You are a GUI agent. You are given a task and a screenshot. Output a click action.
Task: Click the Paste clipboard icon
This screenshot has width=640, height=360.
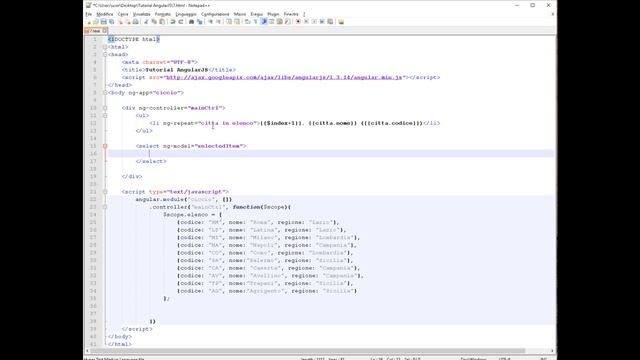(x=162, y=22)
